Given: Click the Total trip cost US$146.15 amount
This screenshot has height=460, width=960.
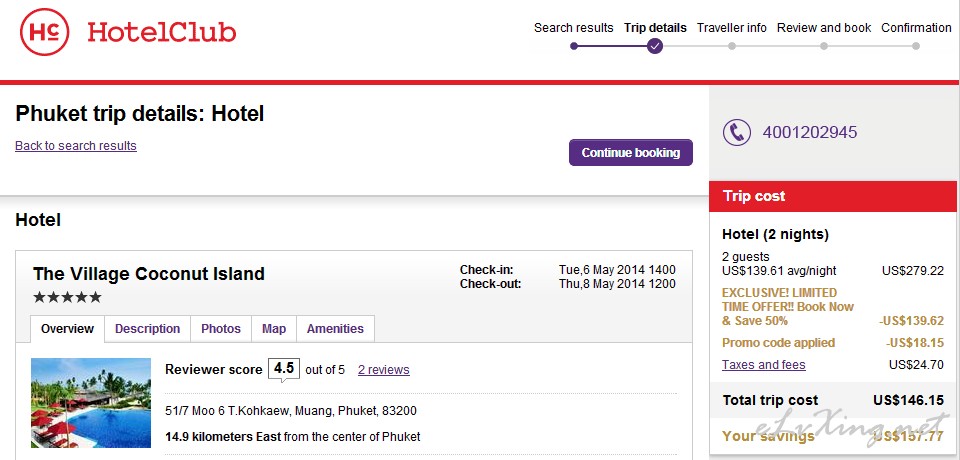Looking at the screenshot, I should (x=909, y=401).
